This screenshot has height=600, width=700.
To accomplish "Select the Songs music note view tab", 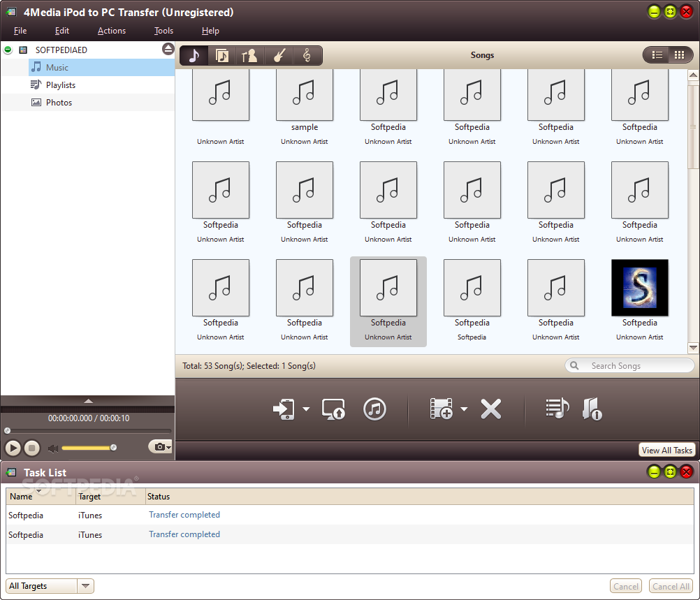I will point(194,56).
